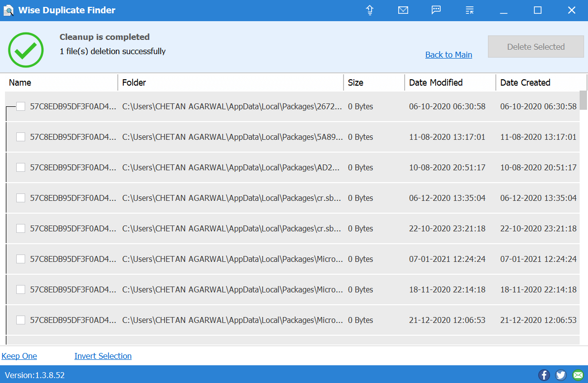The height and width of the screenshot is (383, 588).
Task: Click the Folder column header
Action: click(134, 82)
